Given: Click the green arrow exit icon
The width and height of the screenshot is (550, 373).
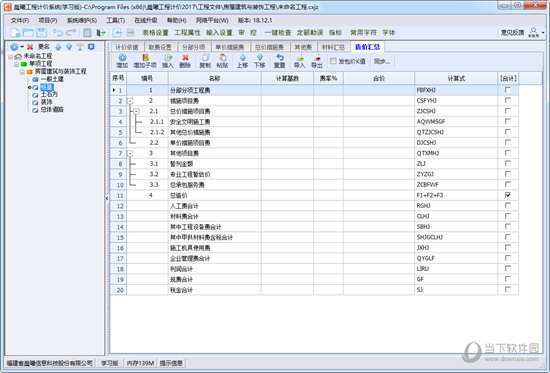Looking at the screenshot, I should coord(101,33).
